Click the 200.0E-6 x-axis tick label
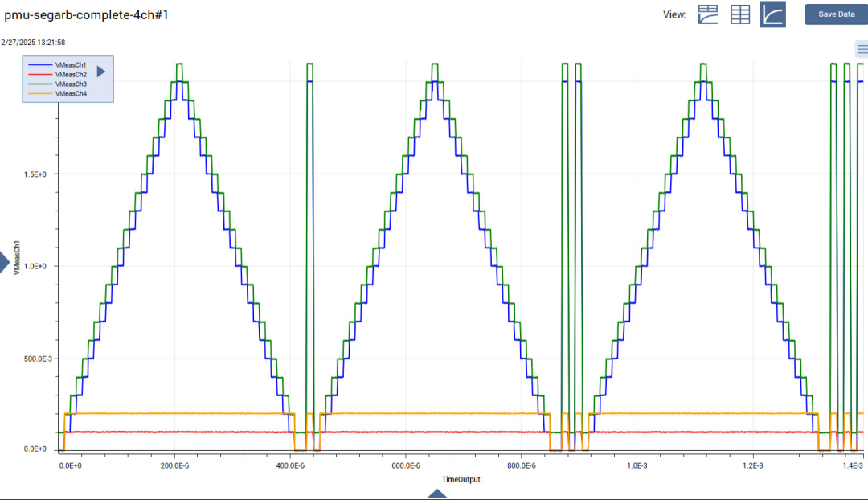This screenshot has height=500, width=868. [x=175, y=465]
